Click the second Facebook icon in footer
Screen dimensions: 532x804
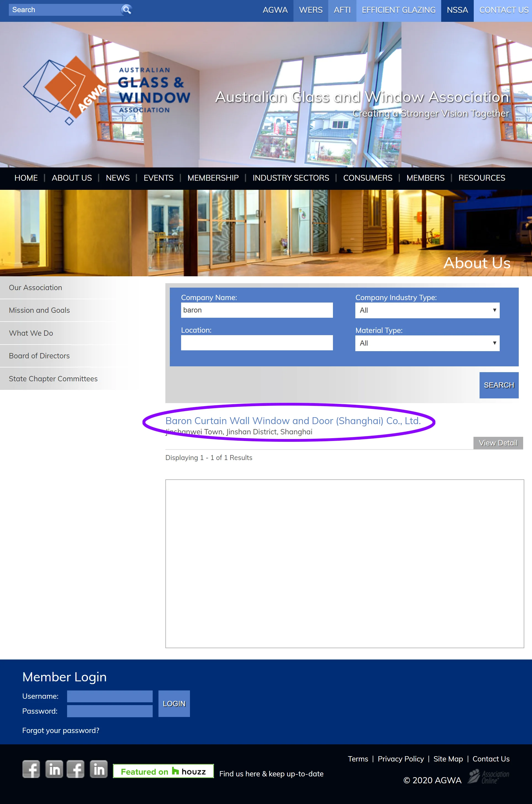pyautogui.click(x=76, y=769)
